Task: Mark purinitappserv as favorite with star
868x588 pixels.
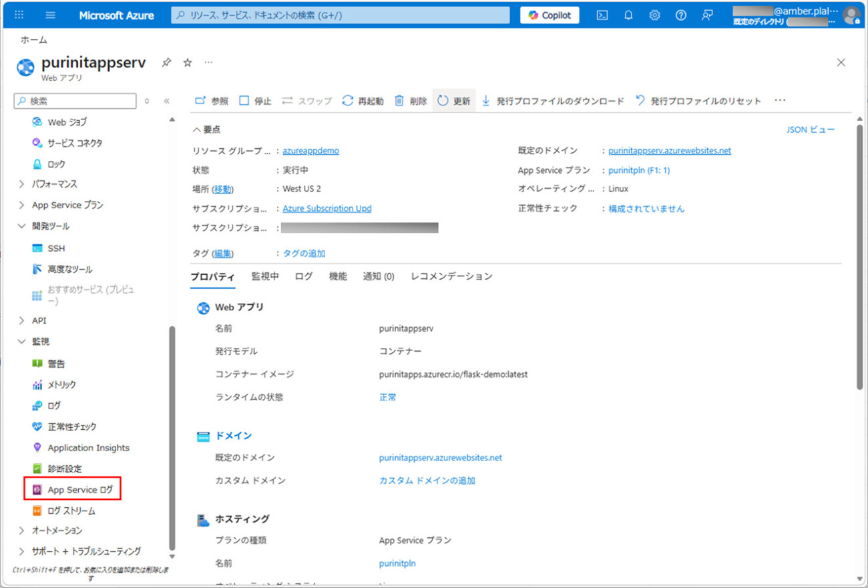Action: [x=188, y=63]
